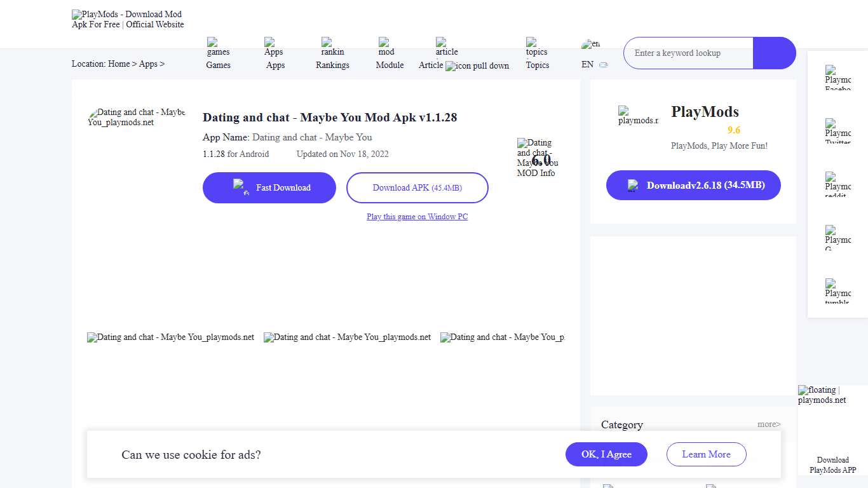Click the Dating and chat app icon
The height and width of the screenshot is (488, 868).
click(137, 118)
